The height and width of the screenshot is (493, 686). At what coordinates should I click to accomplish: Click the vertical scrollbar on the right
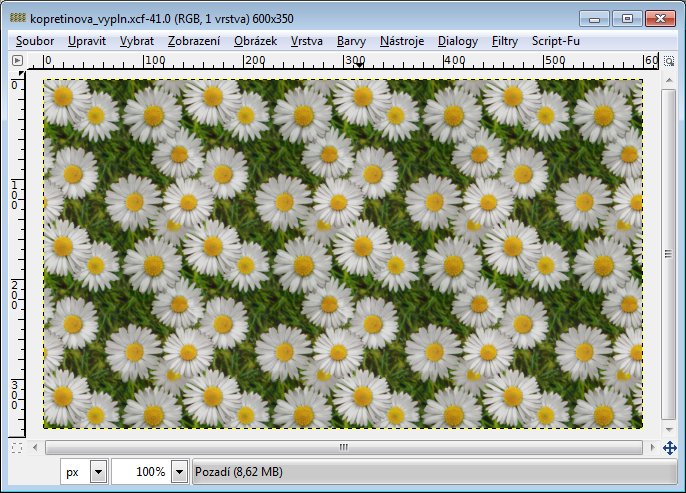pos(669,250)
